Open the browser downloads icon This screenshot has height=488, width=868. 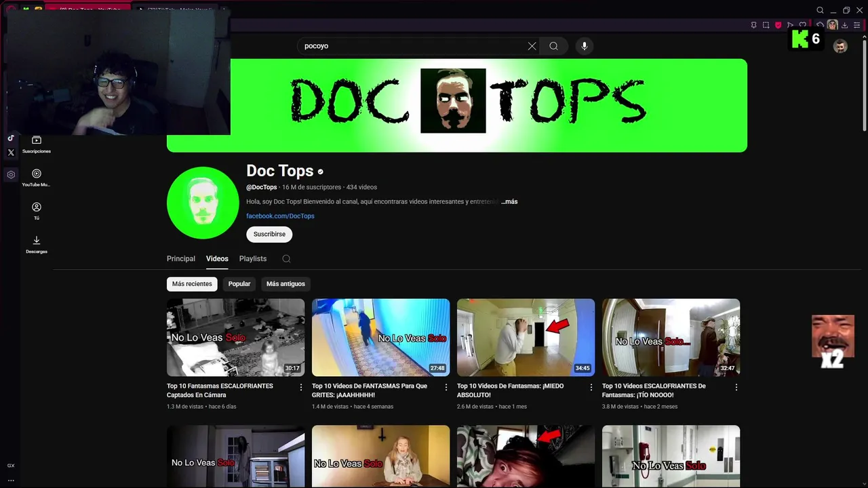(x=845, y=25)
